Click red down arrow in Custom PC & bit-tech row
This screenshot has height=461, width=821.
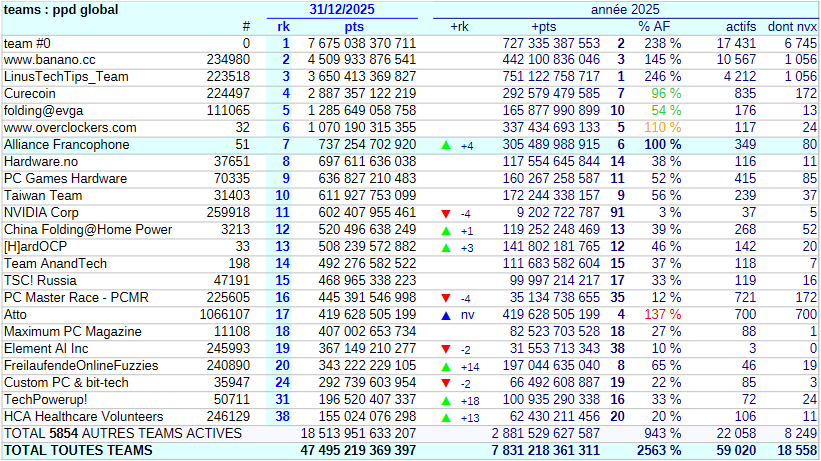(x=446, y=383)
